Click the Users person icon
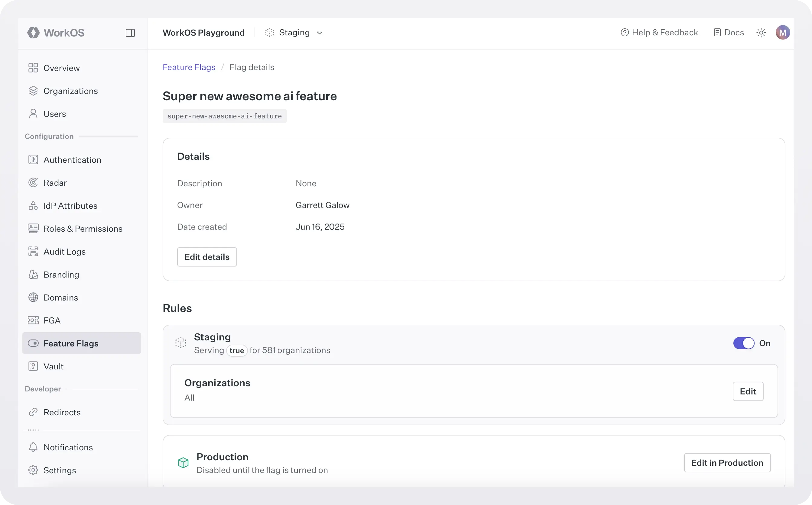Image resolution: width=812 pixels, height=505 pixels. click(33, 114)
